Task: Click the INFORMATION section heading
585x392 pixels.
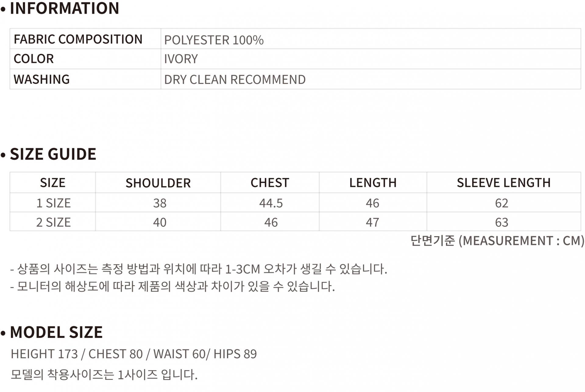Action: pyautogui.click(x=64, y=8)
